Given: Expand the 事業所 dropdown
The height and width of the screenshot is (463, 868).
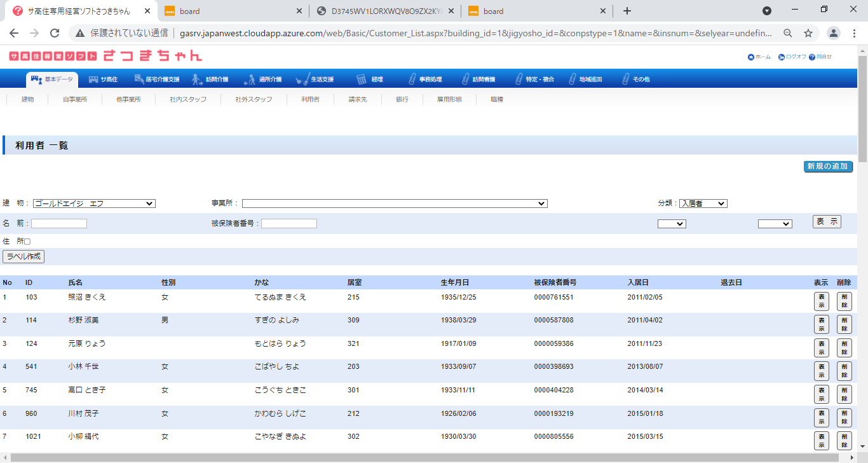Looking at the screenshot, I should pos(394,204).
